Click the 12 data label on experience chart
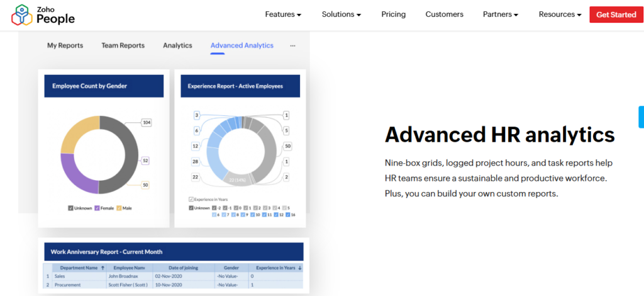Viewport: 644px width, 296px height. [x=196, y=146]
